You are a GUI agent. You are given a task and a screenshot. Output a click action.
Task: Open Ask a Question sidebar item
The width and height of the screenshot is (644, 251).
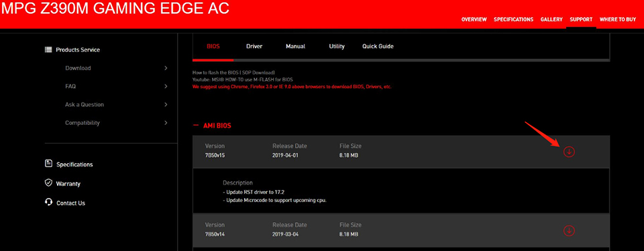click(x=85, y=105)
